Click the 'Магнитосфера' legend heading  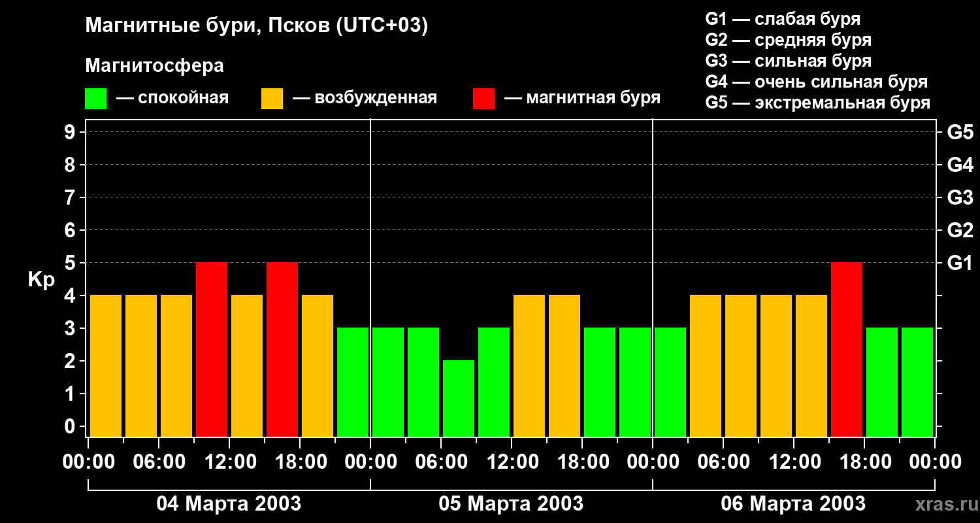[154, 66]
